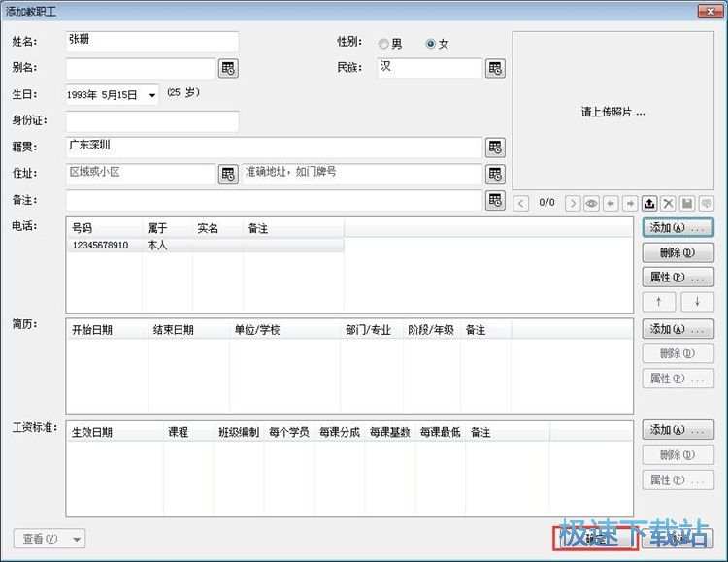Click the ethnicity field containing 汉
The height and width of the screenshot is (562, 728).
pos(429,68)
